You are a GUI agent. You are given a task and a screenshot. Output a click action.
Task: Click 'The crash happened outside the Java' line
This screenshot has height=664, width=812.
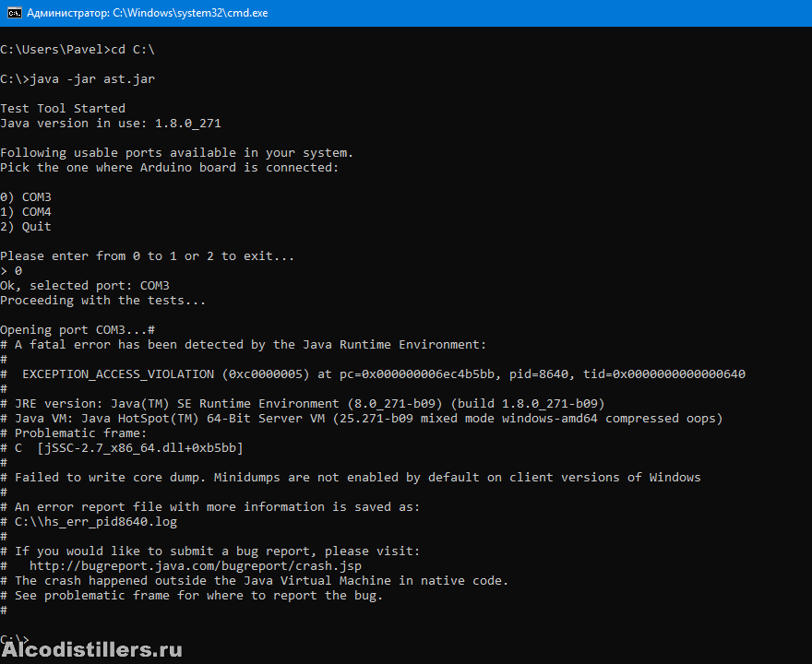click(x=255, y=581)
